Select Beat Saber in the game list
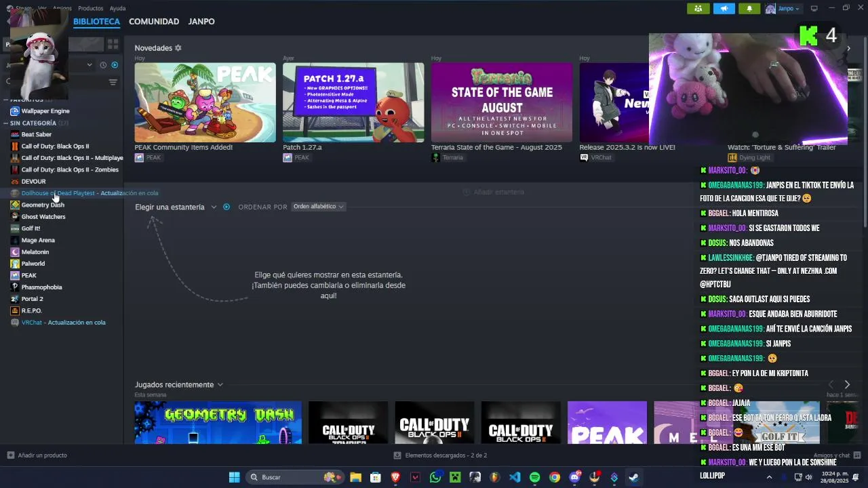The width and height of the screenshot is (868, 488). 36,134
